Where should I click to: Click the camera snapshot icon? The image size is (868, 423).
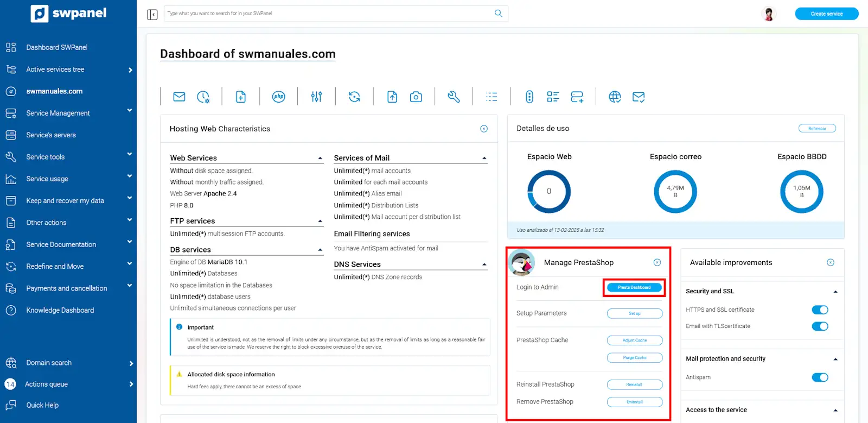coord(416,97)
